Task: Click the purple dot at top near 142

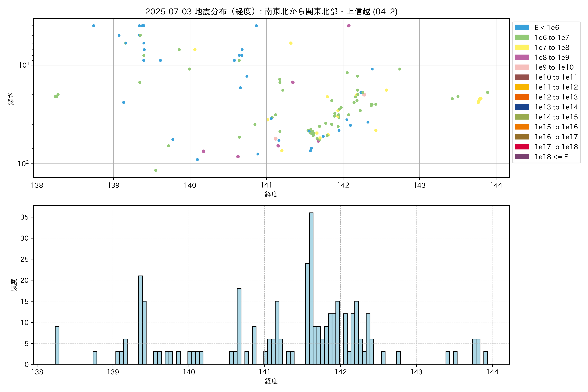Action: click(349, 26)
